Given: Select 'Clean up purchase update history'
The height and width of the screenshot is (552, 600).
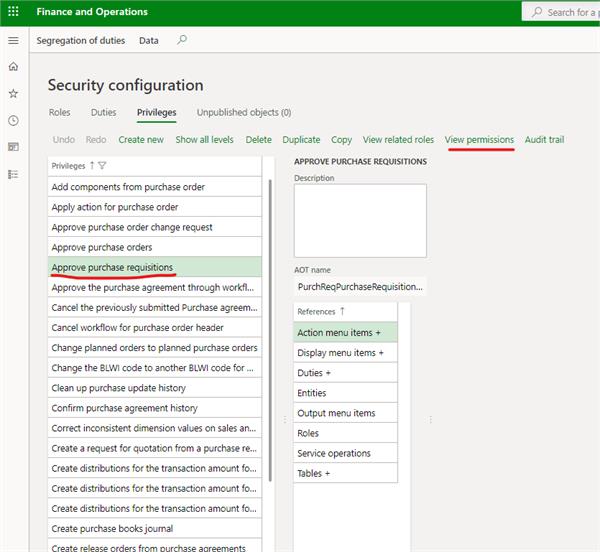Looking at the screenshot, I should pyautogui.click(x=155, y=388).
